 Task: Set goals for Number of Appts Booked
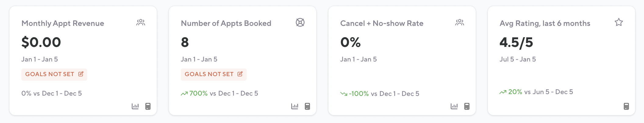209,74
